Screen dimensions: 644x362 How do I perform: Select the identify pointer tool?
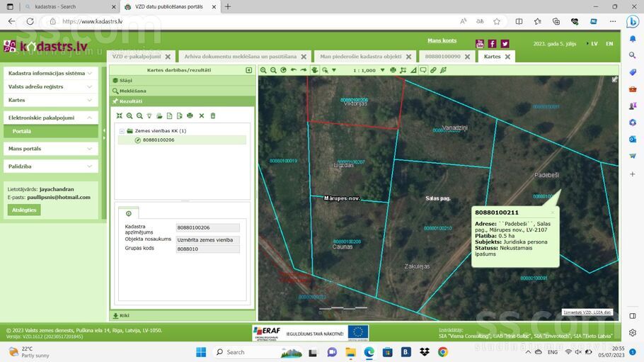click(326, 70)
